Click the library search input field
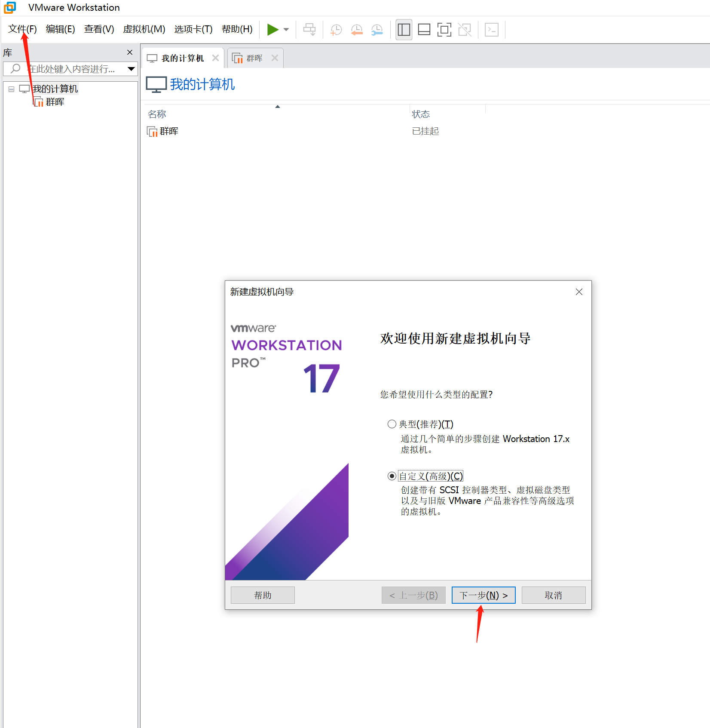This screenshot has width=710, height=728. (x=71, y=69)
